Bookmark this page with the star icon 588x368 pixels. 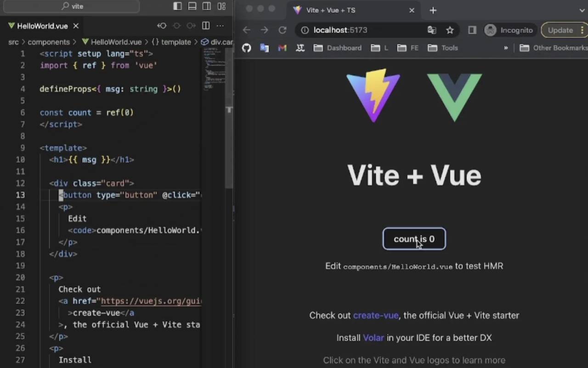[x=450, y=30]
